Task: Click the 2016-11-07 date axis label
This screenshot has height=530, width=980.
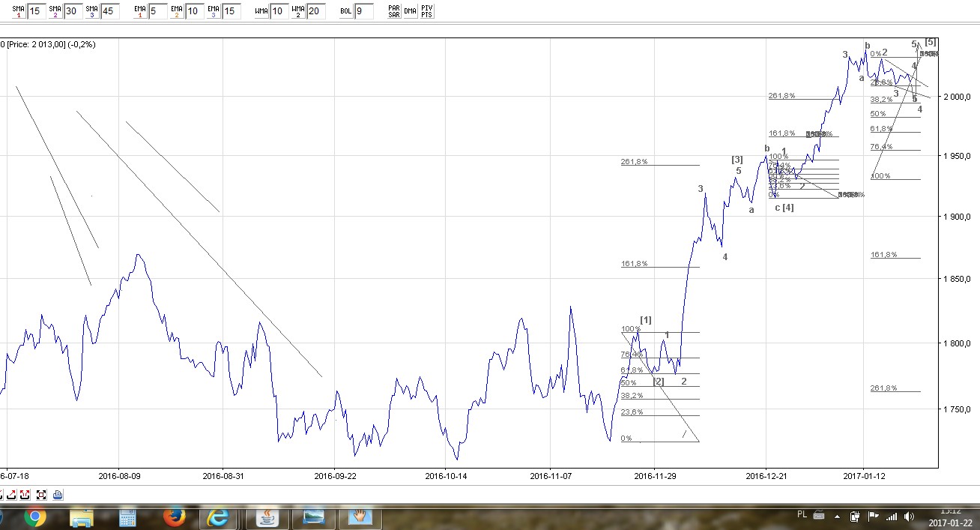Action: [551, 475]
